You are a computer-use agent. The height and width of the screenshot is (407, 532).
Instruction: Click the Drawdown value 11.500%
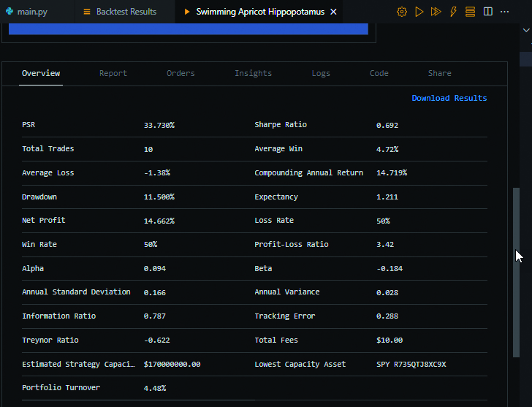point(159,197)
